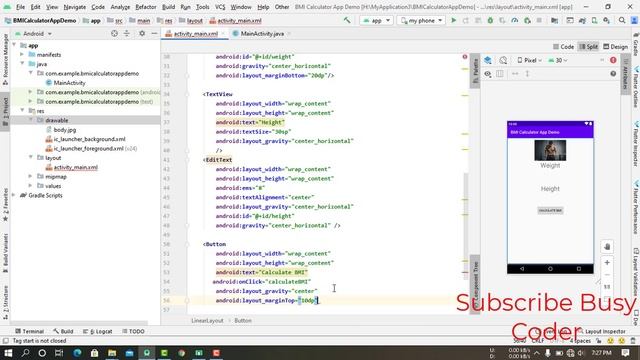
Task: Click the Stop run square icon
Action: (x=539, y=20)
